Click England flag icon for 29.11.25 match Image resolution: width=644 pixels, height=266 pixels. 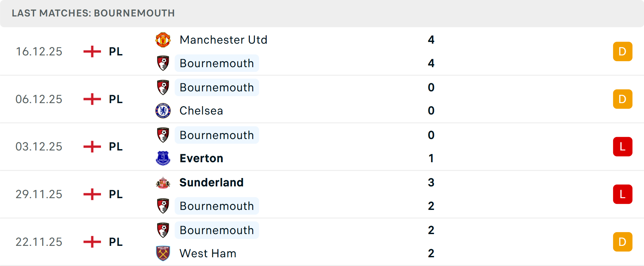point(92,194)
